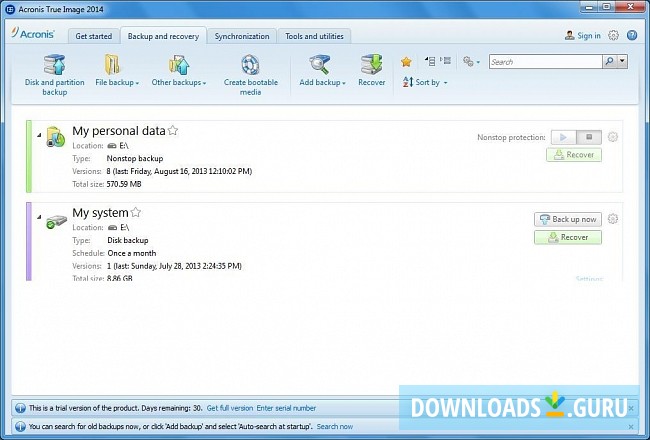The image size is (650, 440).
Task: Click trial version info icon
Action: pyautogui.click(x=20, y=408)
